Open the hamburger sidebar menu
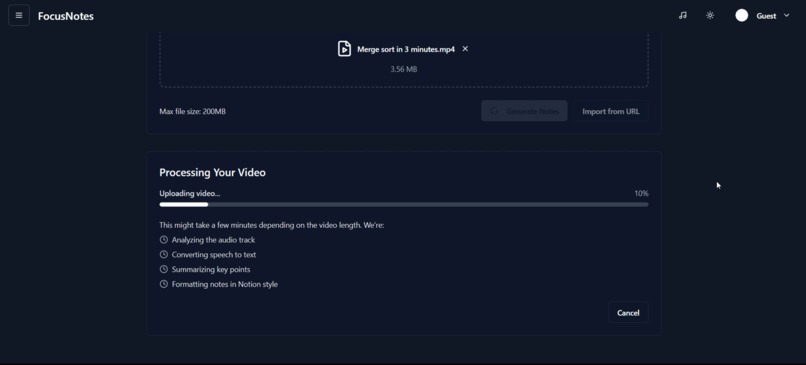The height and width of the screenshot is (365, 806). click(19, 15)
